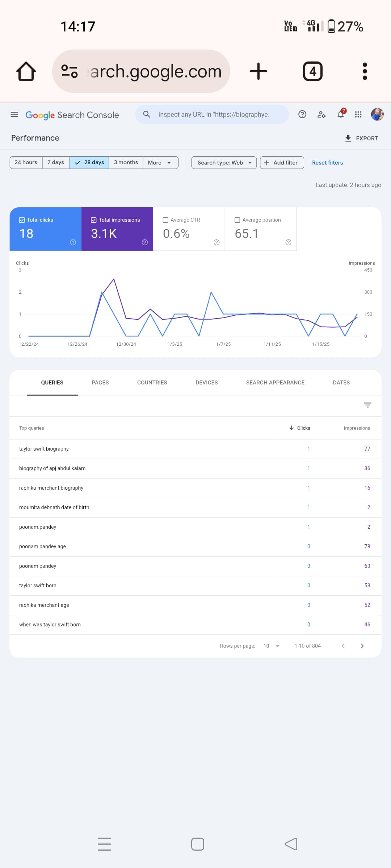Open query when was taylor swift born
Screen dimensions: 391x868
click(195, 625)
